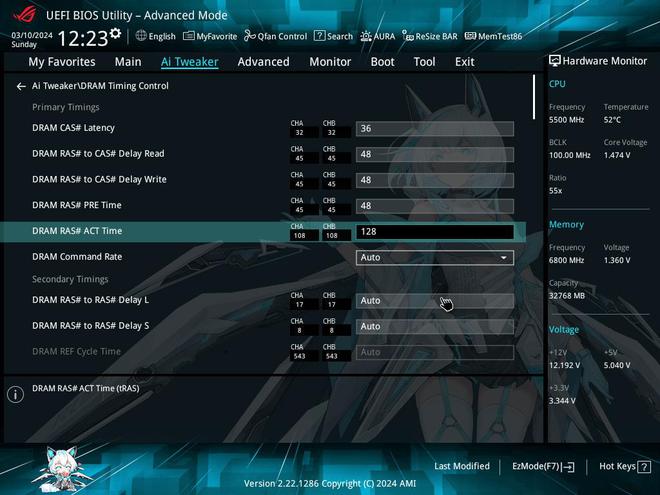The width and height of the screenshot is (660, 495).
Task: Click the info icon in help area
Action: [x=16, y=394]
